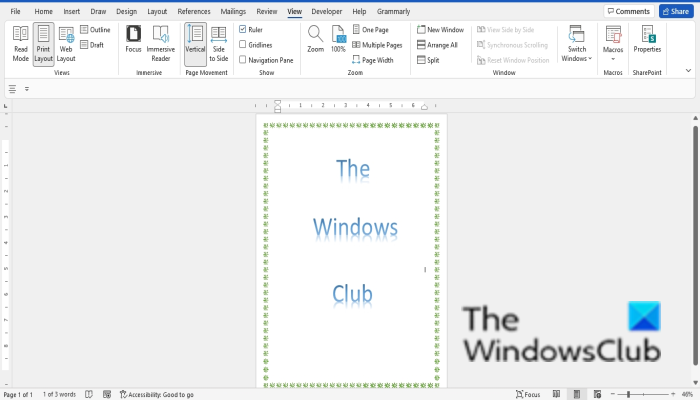Enable the Navigation Pane checkbox

(x=242, y=59)
